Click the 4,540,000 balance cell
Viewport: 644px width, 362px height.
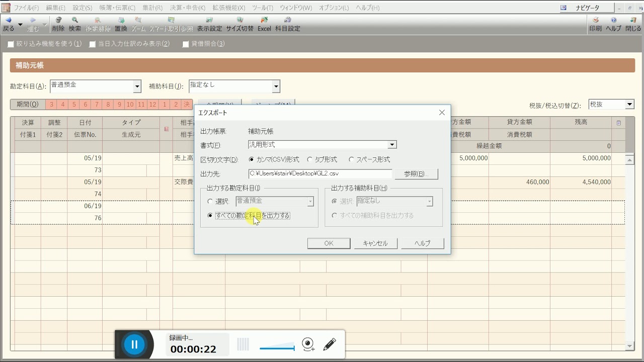coord(581,182)
